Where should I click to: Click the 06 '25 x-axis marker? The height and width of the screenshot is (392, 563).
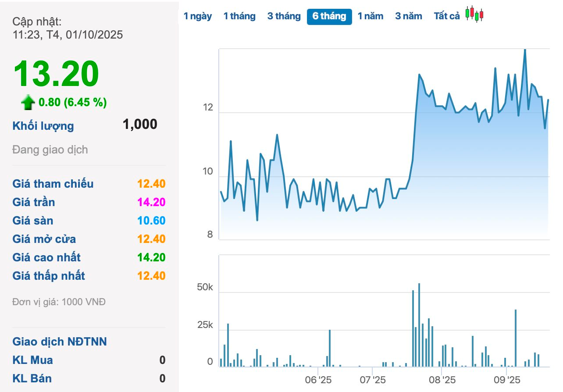point(318,379)
